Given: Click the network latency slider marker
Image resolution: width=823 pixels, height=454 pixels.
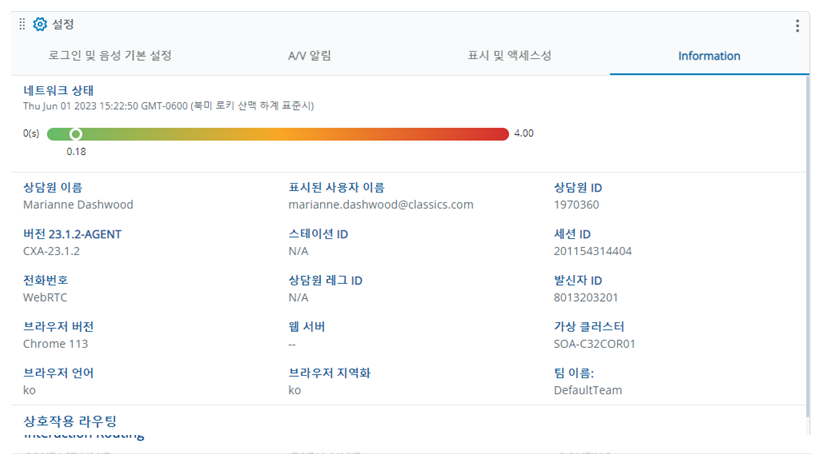Looking at the screenshot, I should 76,134.
